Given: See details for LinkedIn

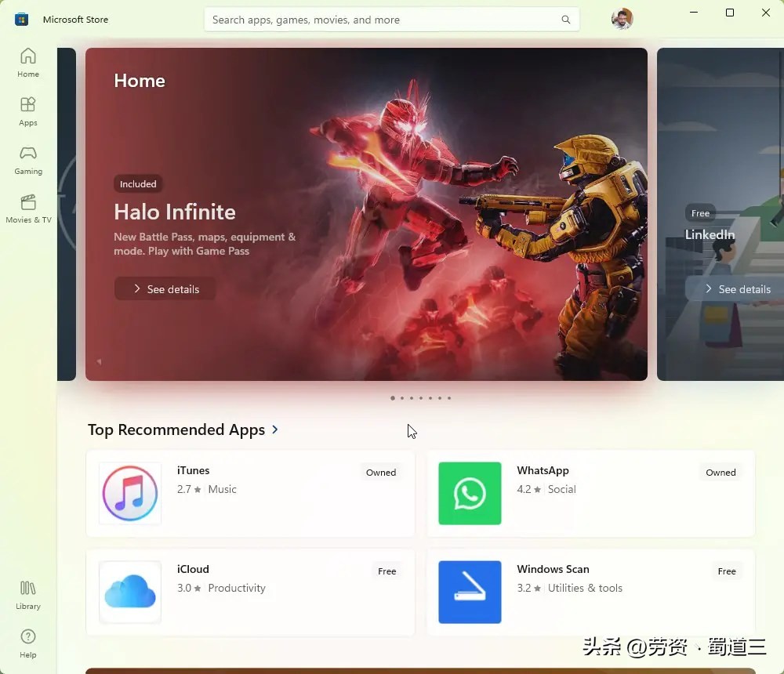Looking at the screenshot, I should coord(739,288).
